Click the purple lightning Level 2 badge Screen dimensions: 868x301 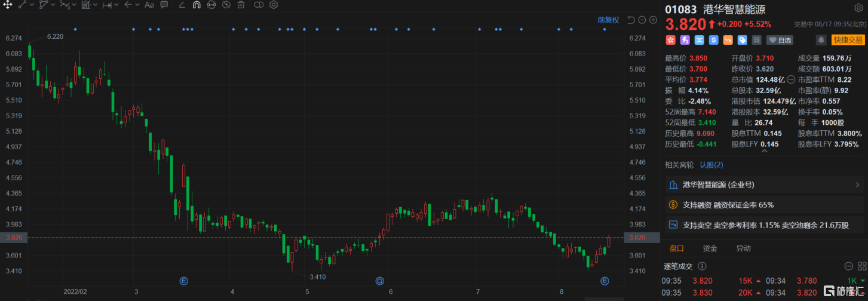tap(685, 40)
